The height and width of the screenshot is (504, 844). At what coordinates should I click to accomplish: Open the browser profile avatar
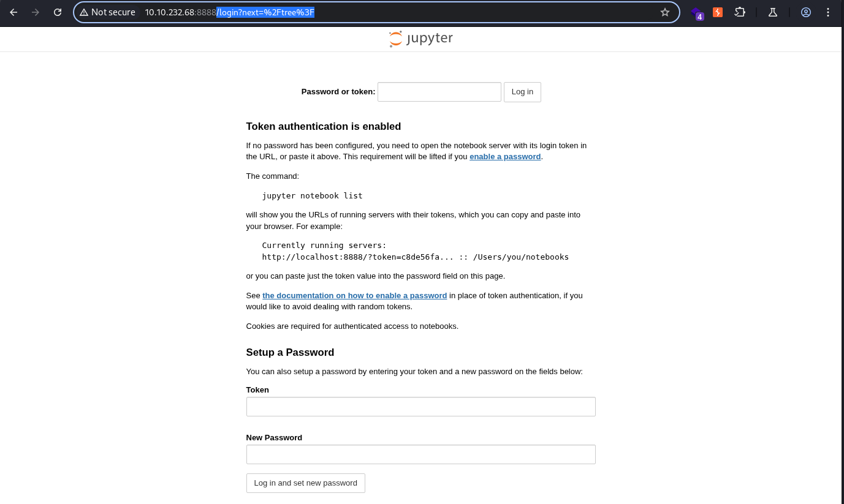[806, 12]
